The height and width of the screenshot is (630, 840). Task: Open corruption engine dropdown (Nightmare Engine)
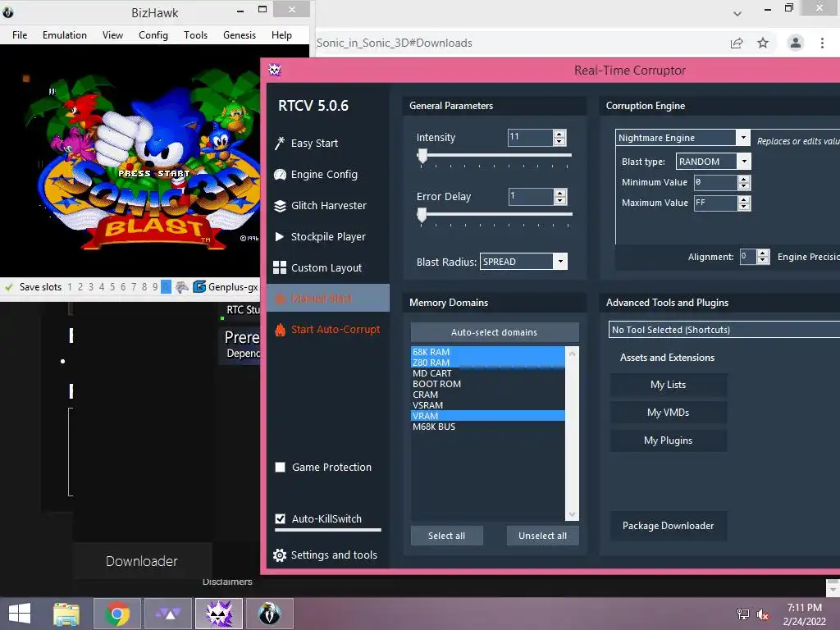(x=743, y=138)
